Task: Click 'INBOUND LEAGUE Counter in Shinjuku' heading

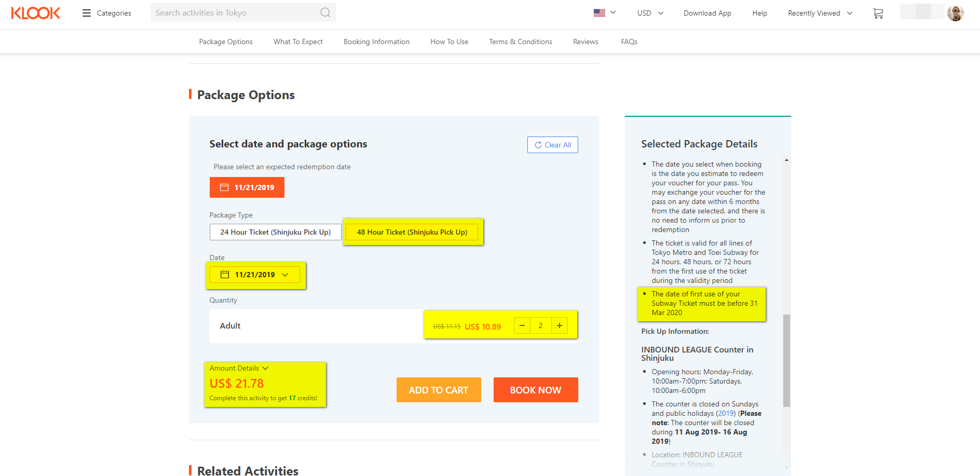Action: 697,354
